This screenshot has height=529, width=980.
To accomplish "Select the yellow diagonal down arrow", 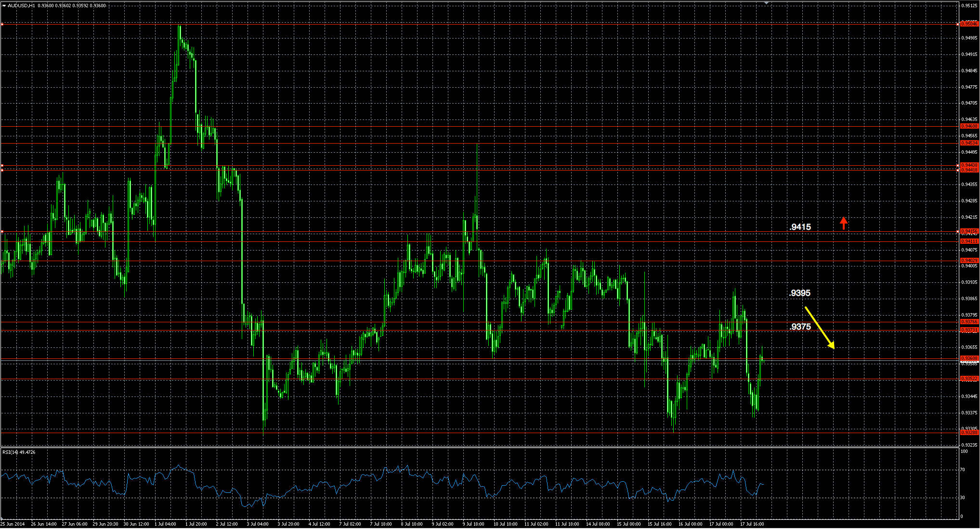I will (819, 328).
